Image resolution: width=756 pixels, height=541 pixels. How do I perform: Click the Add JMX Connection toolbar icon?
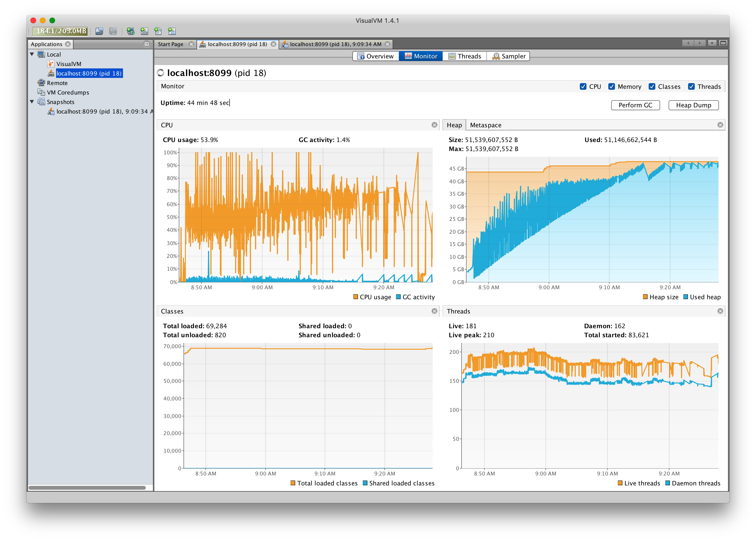(144, 31)
